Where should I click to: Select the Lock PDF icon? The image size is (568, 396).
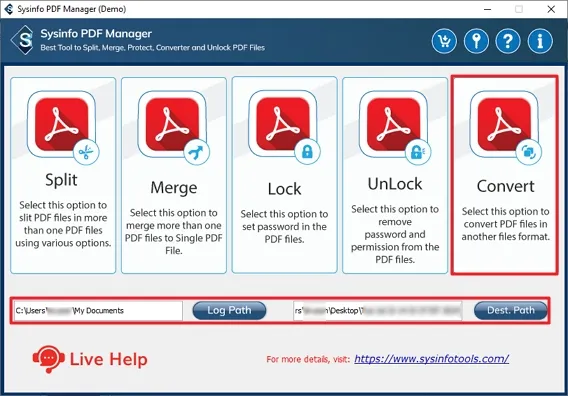[284, 126]
